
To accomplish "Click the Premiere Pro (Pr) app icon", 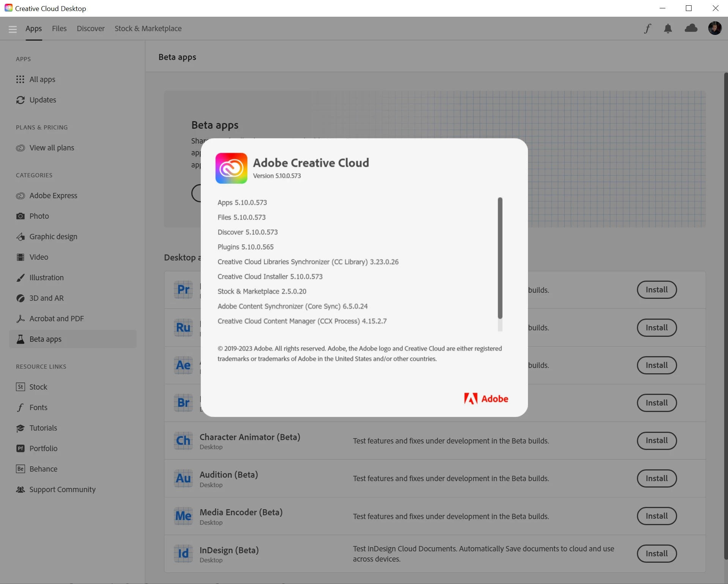I will [183, 290].
